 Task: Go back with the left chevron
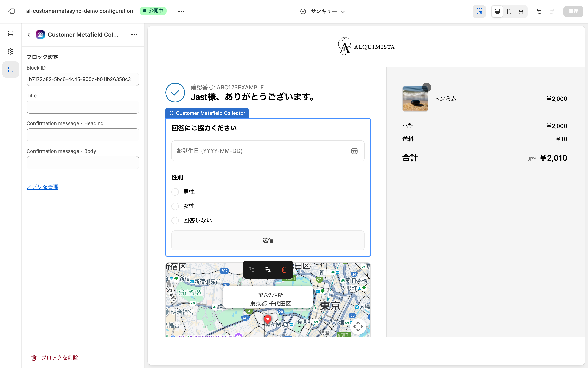[29, 35]
